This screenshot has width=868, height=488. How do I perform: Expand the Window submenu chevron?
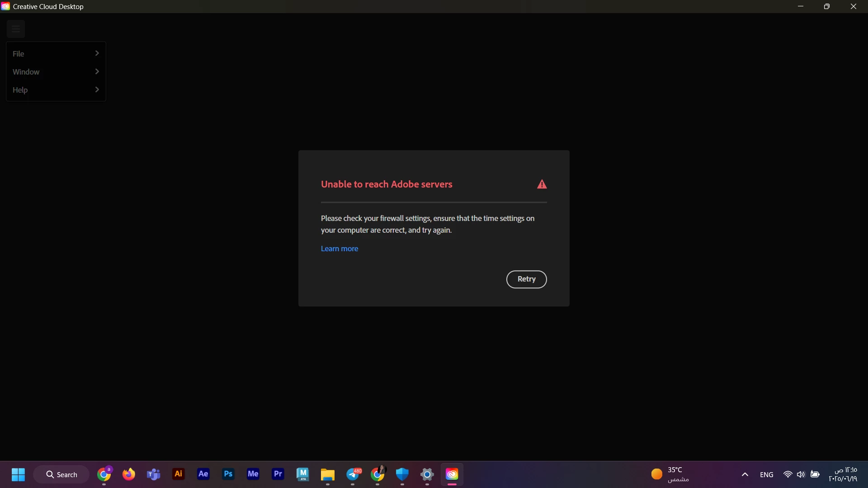pos(97,71)
